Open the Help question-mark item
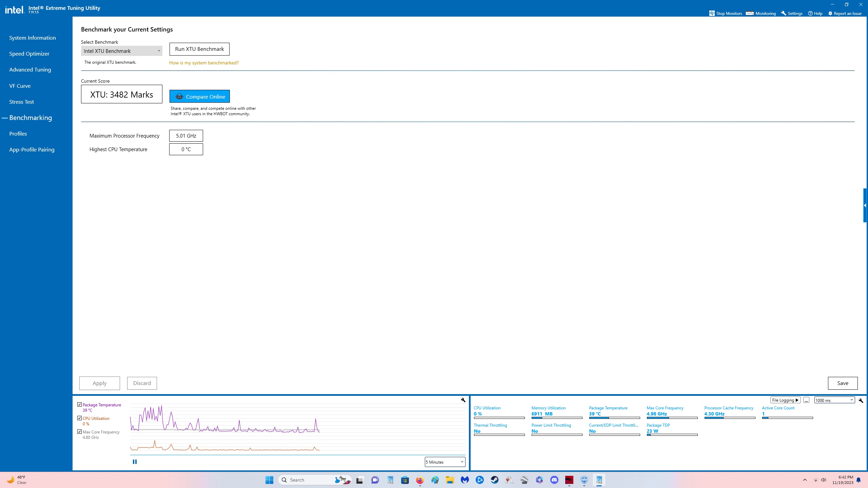The image size is (868, 488). (815, 13)
